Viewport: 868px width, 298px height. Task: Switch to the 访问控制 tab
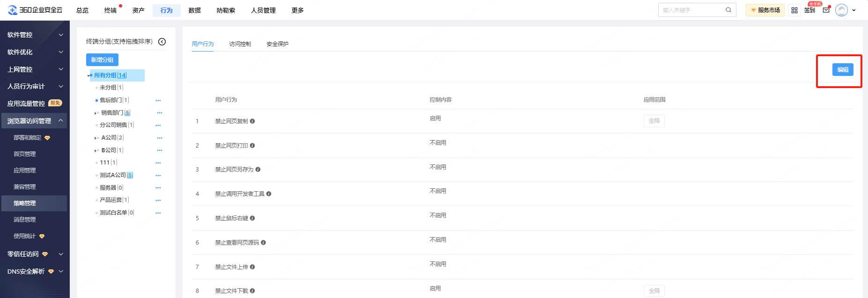click(x=240, y=44)
